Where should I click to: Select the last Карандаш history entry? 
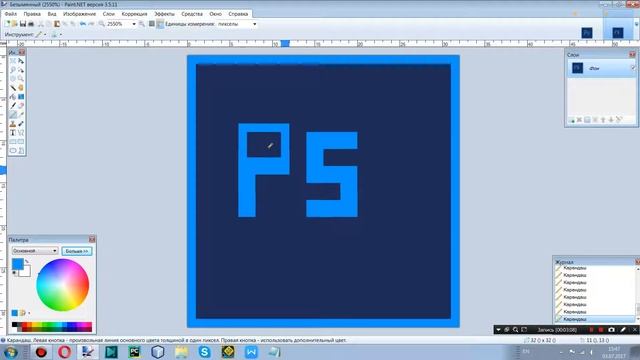coord(596,319)
